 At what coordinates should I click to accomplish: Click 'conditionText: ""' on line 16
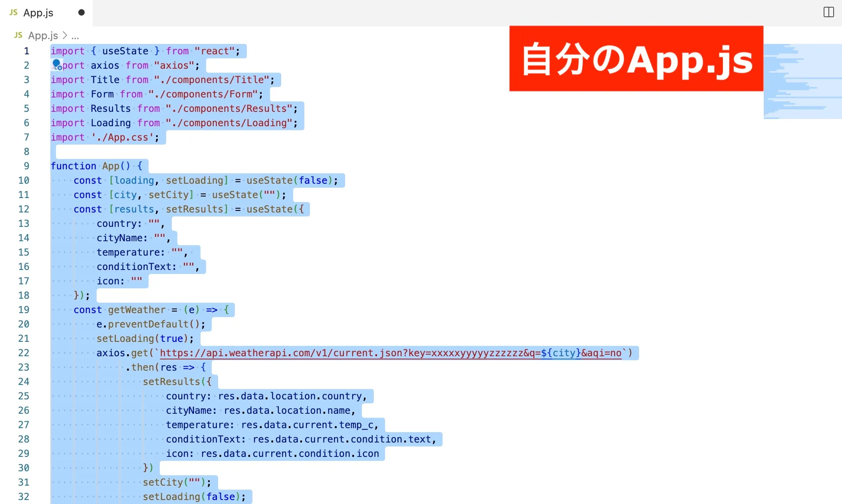pos(145,267)
